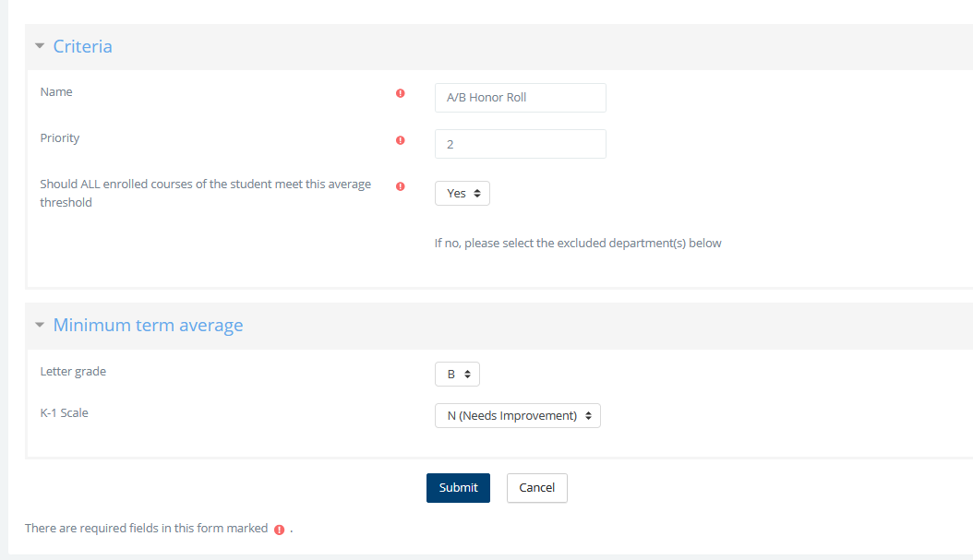Open the Yes dropdown for all enrolled courses
This screenshot has width=973, height=560.
point(462,194)
